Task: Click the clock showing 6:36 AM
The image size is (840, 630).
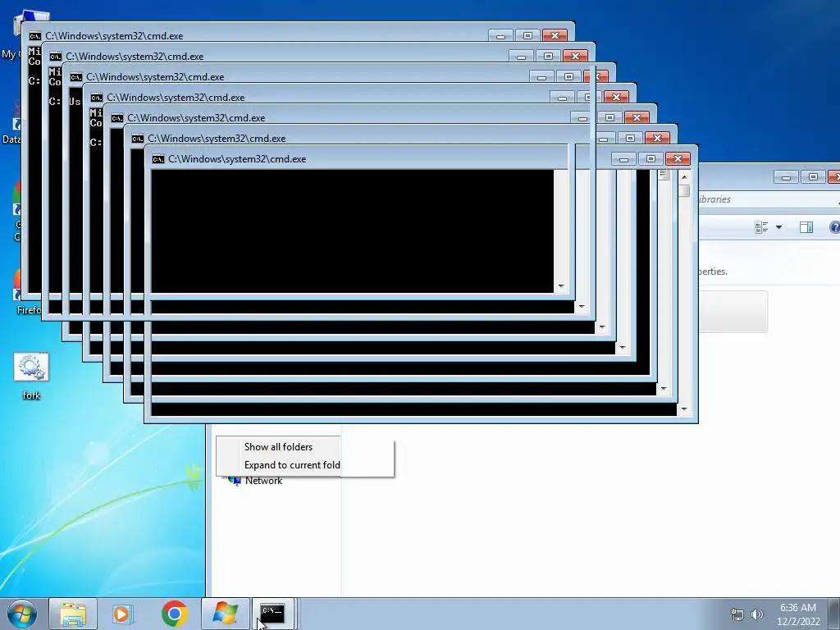Action: click(x=798, y=614)
